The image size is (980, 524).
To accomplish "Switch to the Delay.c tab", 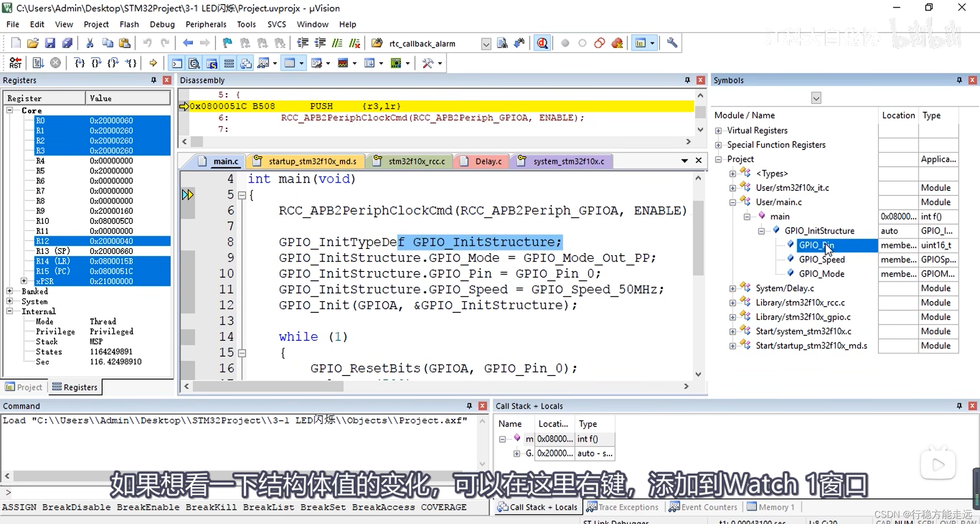I will pyautogui.click(x=482, y=161).
